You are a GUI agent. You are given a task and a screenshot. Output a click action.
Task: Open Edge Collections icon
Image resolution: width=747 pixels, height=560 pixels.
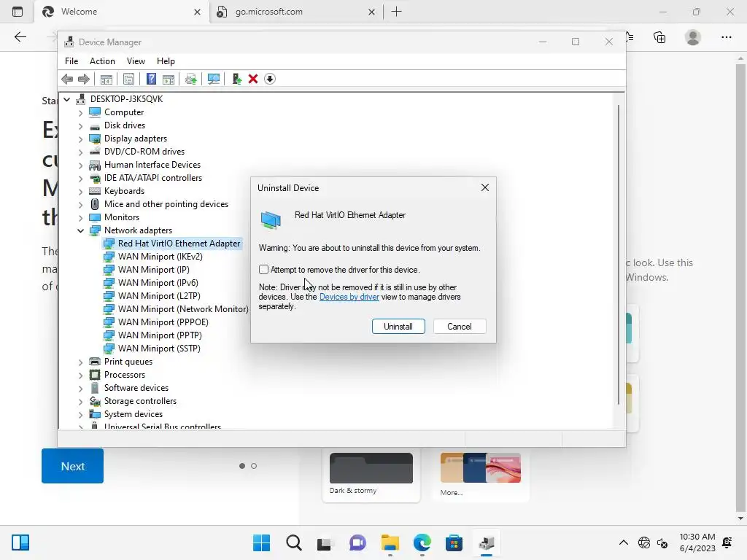pyautogui.click(x=659, y=37)
